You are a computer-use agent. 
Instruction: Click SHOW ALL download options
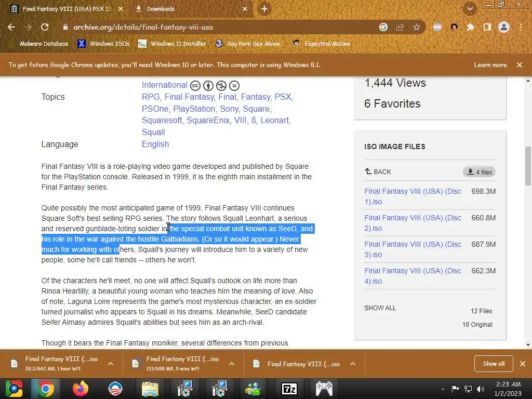pos(380,308)
